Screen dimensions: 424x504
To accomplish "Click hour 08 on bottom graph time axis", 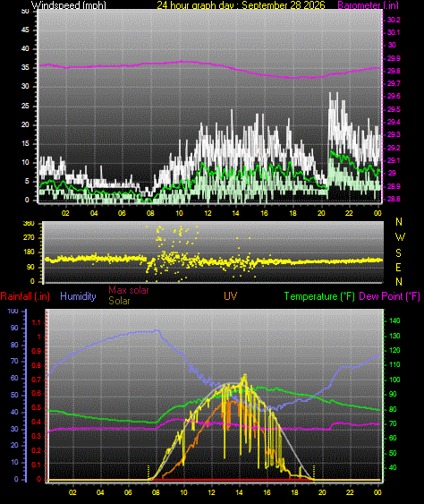I will click(x=156, y=492).
